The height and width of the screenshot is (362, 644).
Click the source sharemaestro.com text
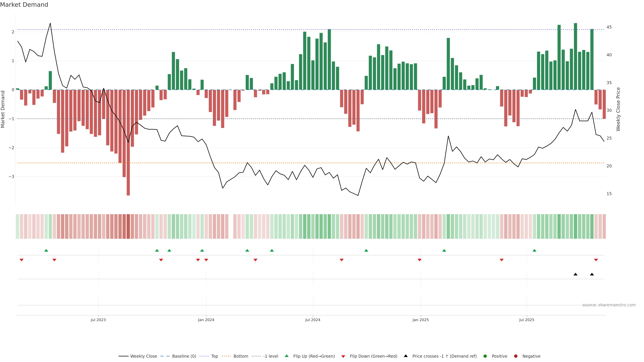(x=609, y=305)
